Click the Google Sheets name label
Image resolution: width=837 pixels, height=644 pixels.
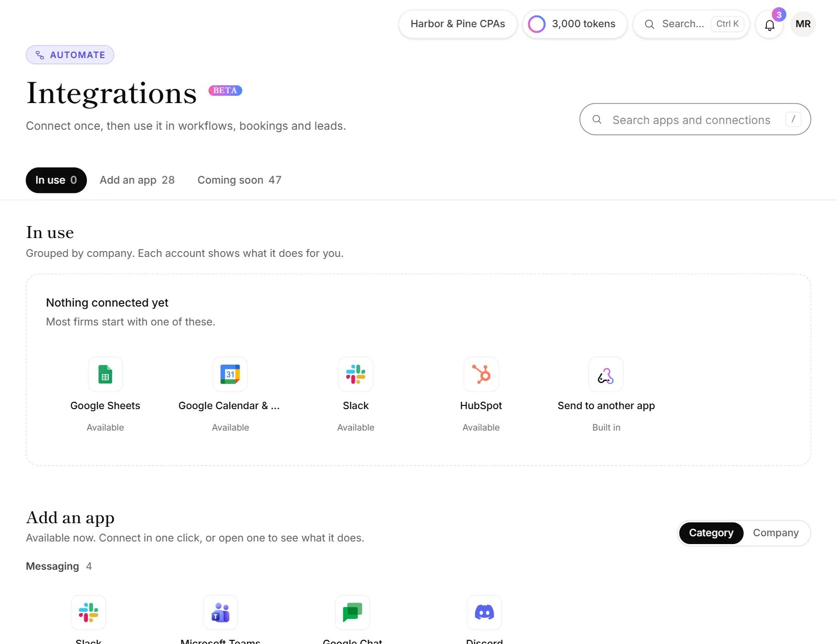pyautogui.click(x=105, y=406)
